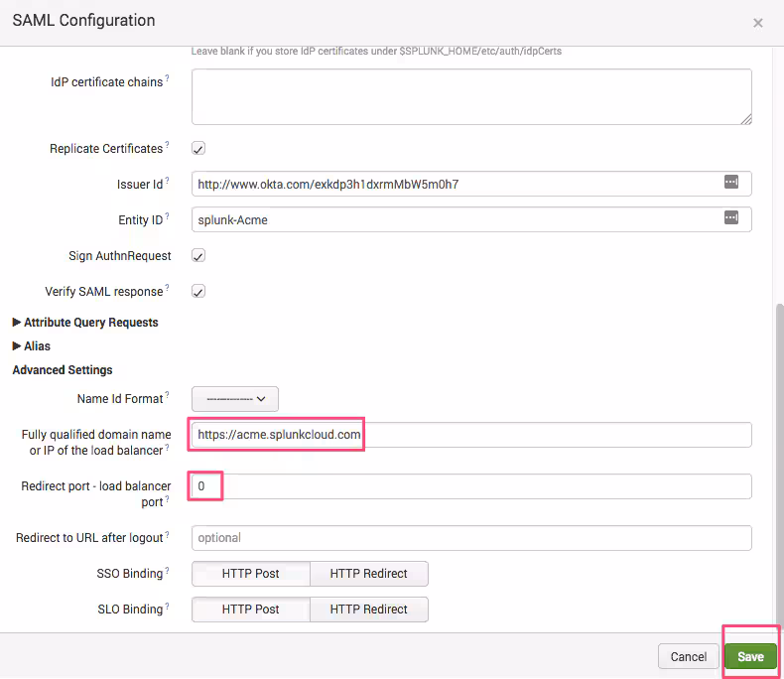The width and height of the screenshot is (784, 679).
Task: Open the Name Id Format dropdown
Action: click(235, 399)
